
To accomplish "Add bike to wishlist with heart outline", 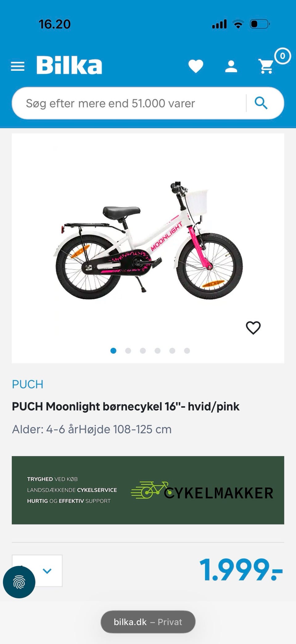I will coord(253,328).
